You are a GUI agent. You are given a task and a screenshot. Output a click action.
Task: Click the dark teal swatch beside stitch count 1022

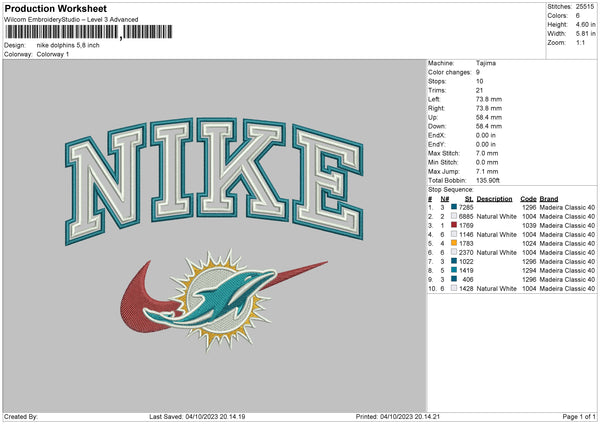(x=454, y=261)
